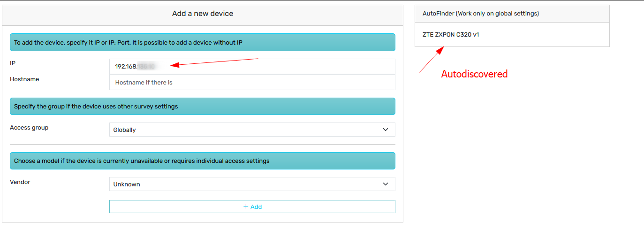Viewport: 644px width, 238px height.
Task: Click the red Autodiscovered annotation text
Action: pos(474,74)
